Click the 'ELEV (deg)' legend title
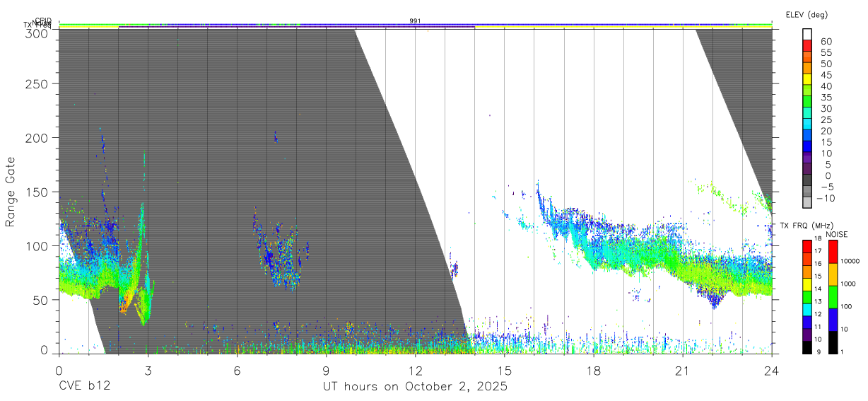The width and height of the screenshot is (868, 401). 807,15
